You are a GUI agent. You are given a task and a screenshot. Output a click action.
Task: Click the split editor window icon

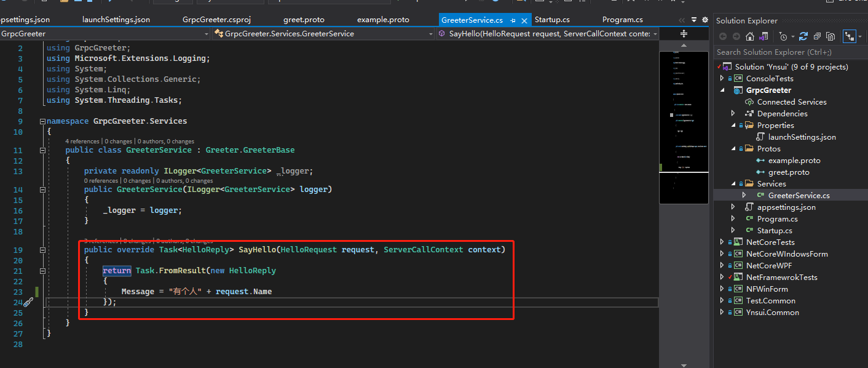tap(684, 34)
